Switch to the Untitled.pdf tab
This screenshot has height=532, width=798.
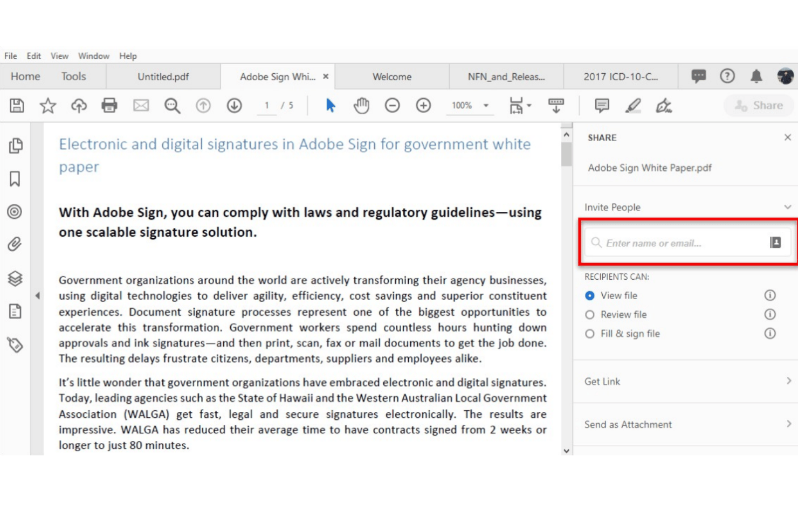click(x=163, y=77)
